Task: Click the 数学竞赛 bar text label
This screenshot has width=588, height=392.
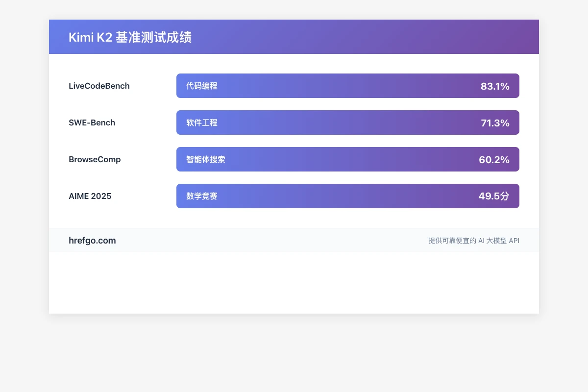Action: [x=201, y=196]
